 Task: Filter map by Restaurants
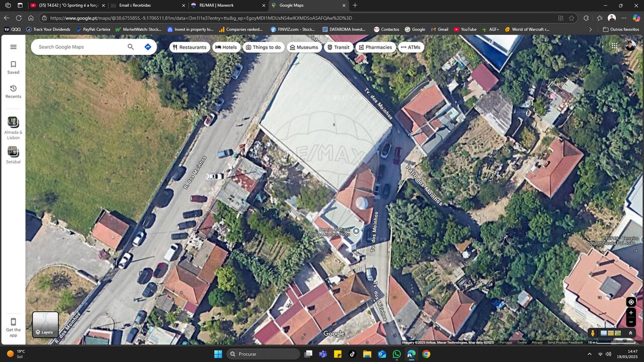click(189, 47)
